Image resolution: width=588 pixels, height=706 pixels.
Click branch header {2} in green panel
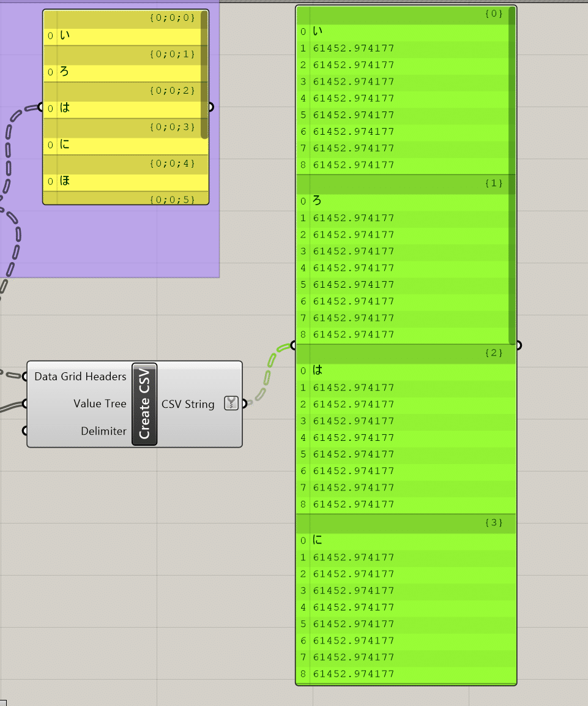(x=406, y=353)
